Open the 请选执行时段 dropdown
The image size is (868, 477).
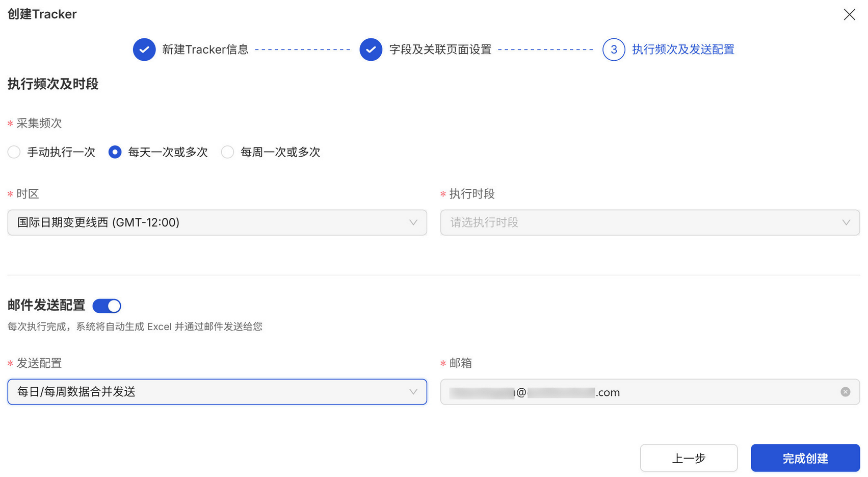coord(637,222)
